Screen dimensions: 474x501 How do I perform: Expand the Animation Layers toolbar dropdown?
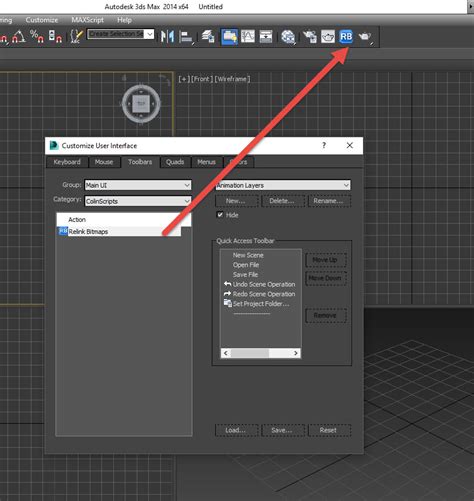pos(283,185)
